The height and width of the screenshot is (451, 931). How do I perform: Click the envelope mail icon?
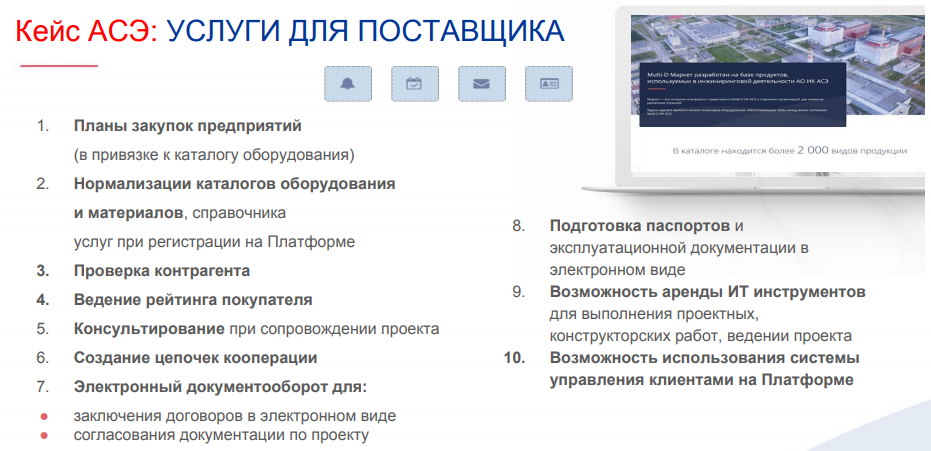coord(481,84)
